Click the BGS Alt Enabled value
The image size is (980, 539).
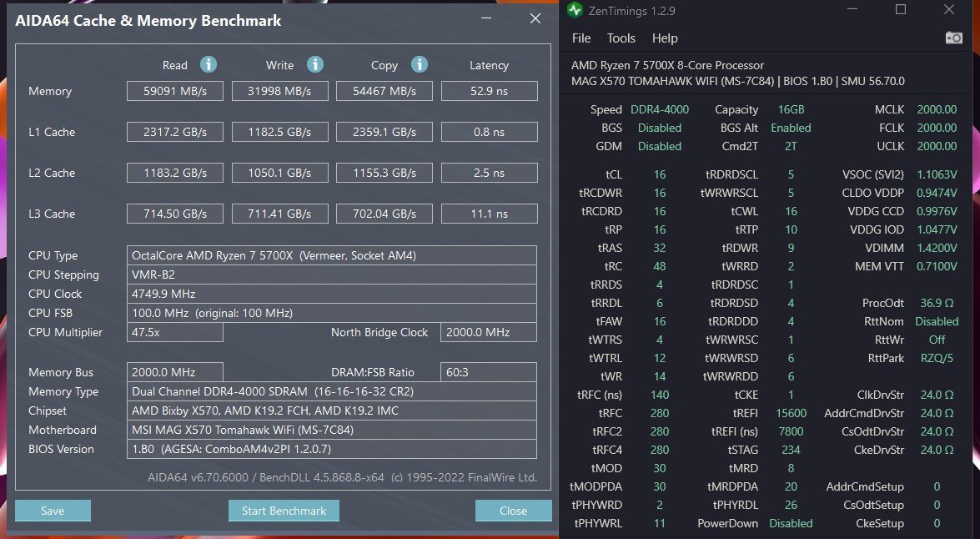point(791,128)
